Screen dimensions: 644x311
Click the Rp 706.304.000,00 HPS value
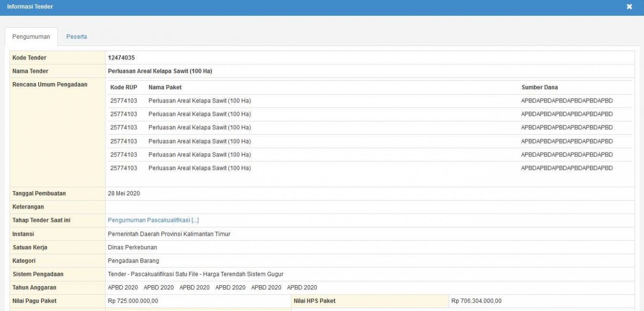(476, 301)
